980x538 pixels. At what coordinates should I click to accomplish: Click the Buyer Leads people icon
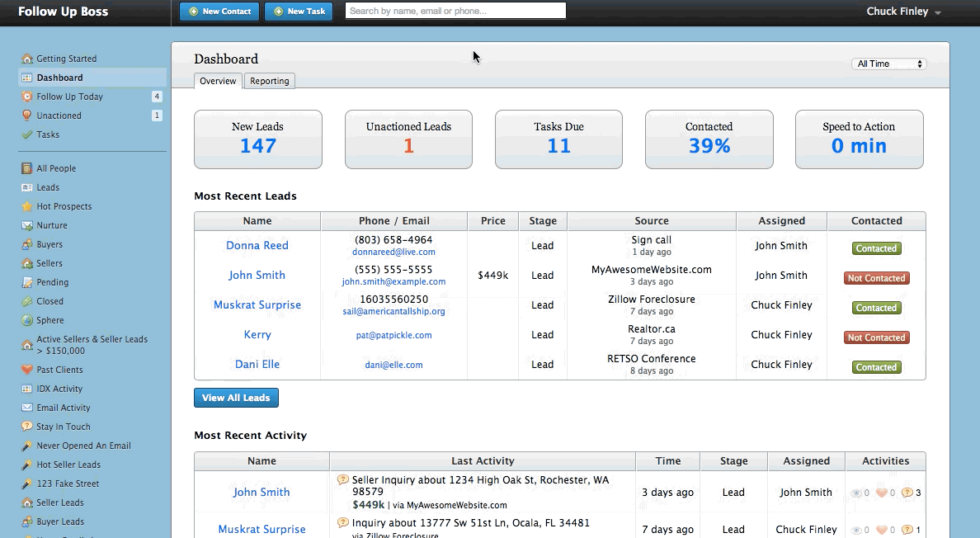tap(27, 521)
